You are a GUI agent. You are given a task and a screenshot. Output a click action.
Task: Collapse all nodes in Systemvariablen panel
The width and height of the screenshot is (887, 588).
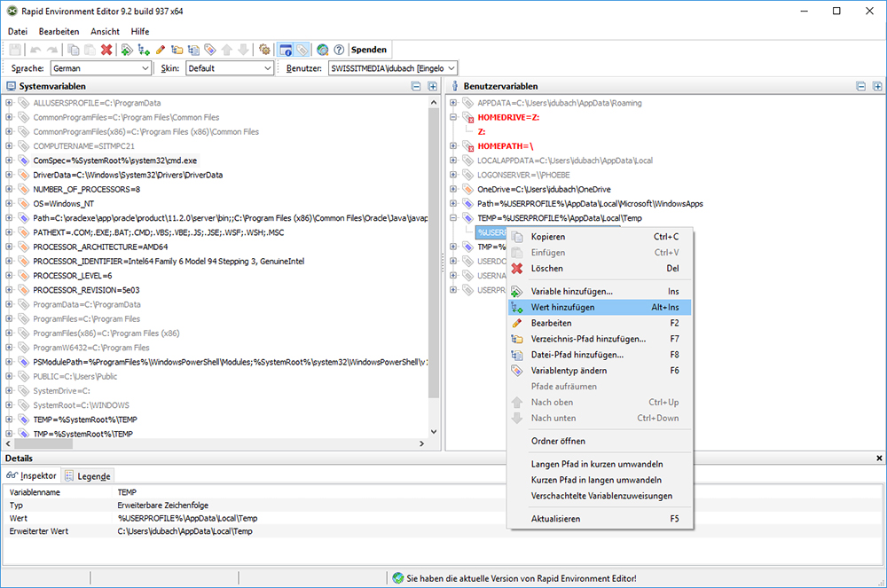coord(416,87)
